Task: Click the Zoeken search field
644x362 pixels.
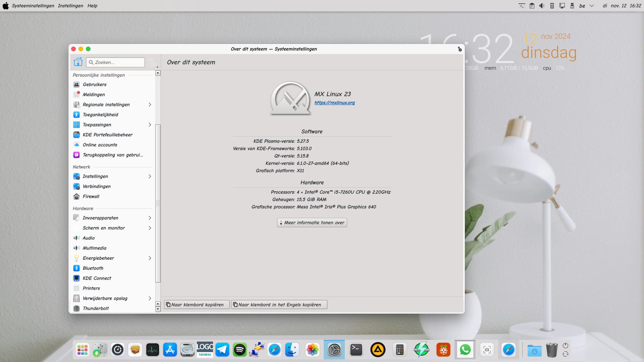Action: pos(115,62)
